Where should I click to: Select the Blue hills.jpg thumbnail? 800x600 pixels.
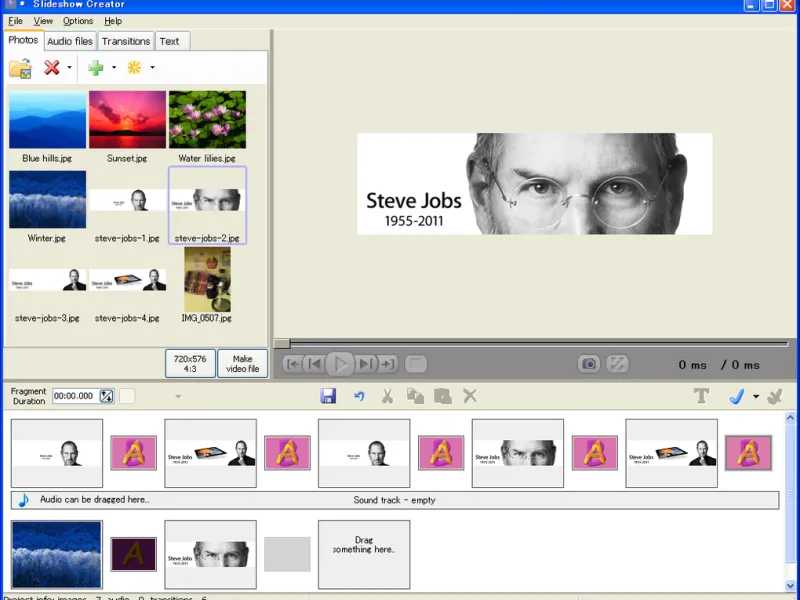47,120
